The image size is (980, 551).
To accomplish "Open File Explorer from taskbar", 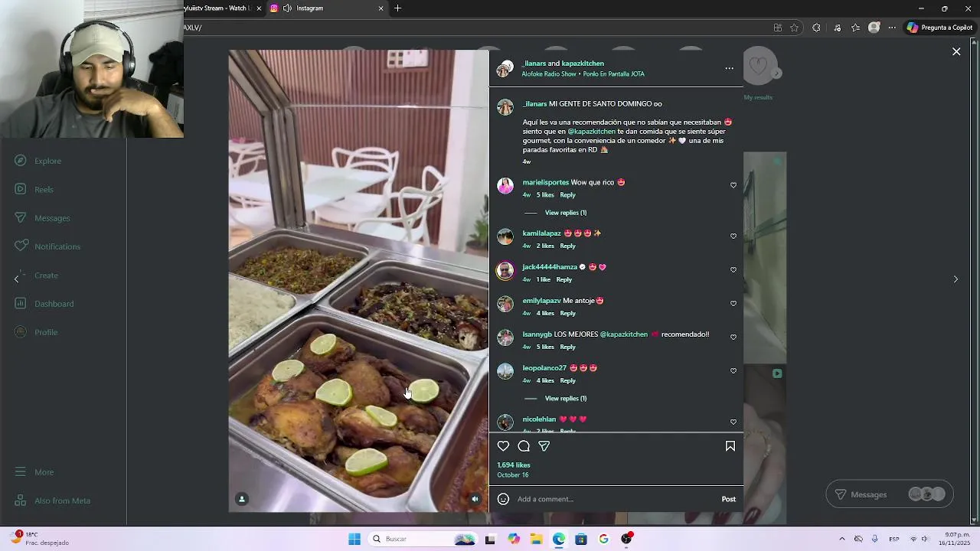I will [536, 539].
